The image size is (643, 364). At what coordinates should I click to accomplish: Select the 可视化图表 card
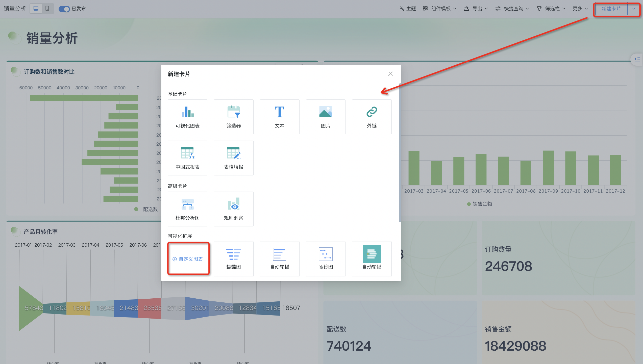click(187, 117)
